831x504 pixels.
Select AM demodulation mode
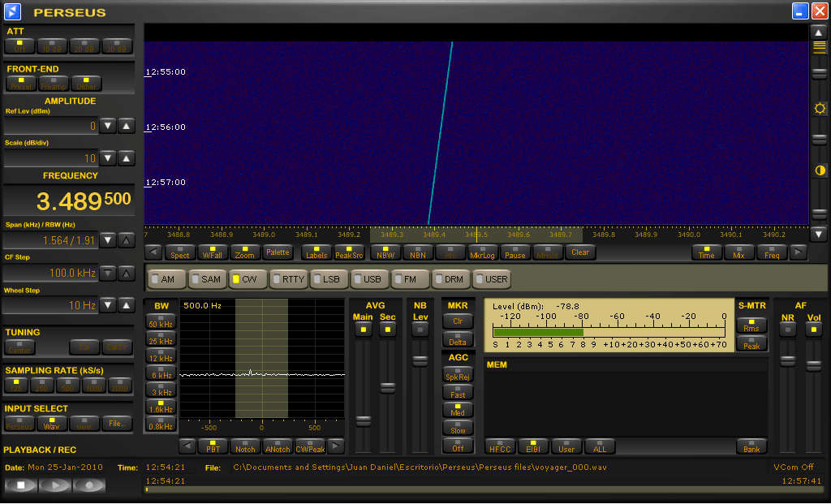coord(166,279)
